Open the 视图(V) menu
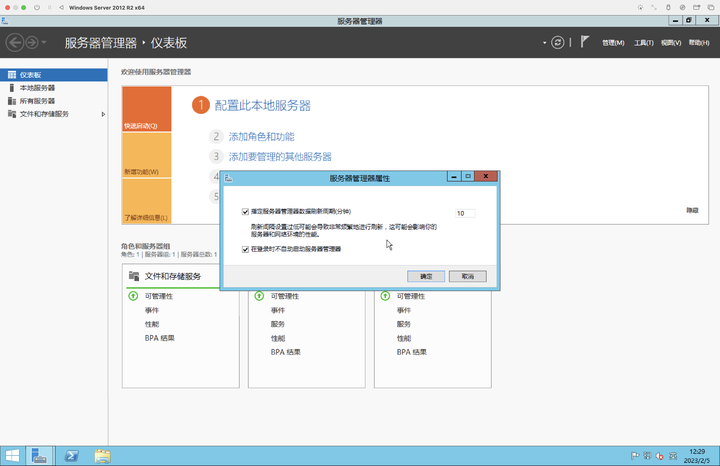This screenshot has height=466, width=720. click(671, 43)
